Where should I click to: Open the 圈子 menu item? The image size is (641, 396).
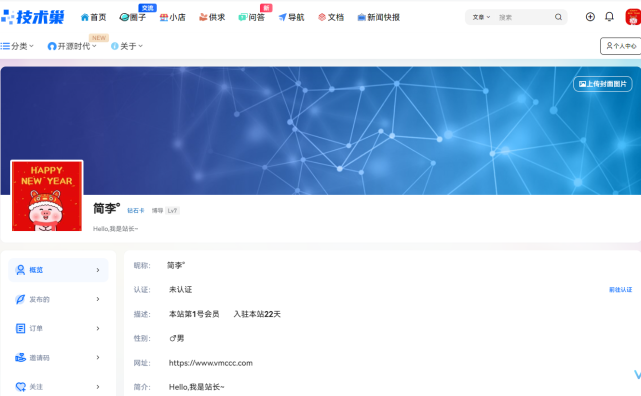point(133,17)
